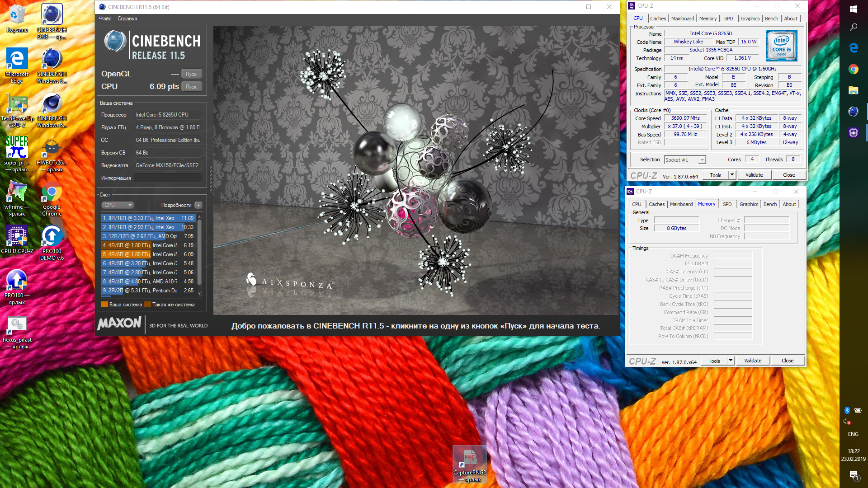Select ranking row 1 Intel Xeon 11.69
Image resolution: width=868 pixels, height=488 pixels.
[148, 218]
